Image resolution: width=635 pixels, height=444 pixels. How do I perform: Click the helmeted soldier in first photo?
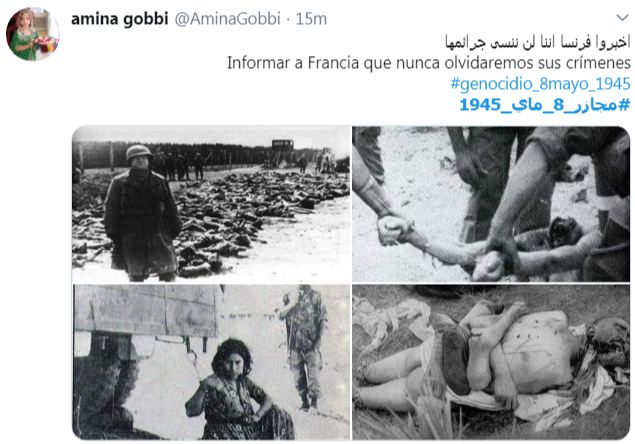142,214
